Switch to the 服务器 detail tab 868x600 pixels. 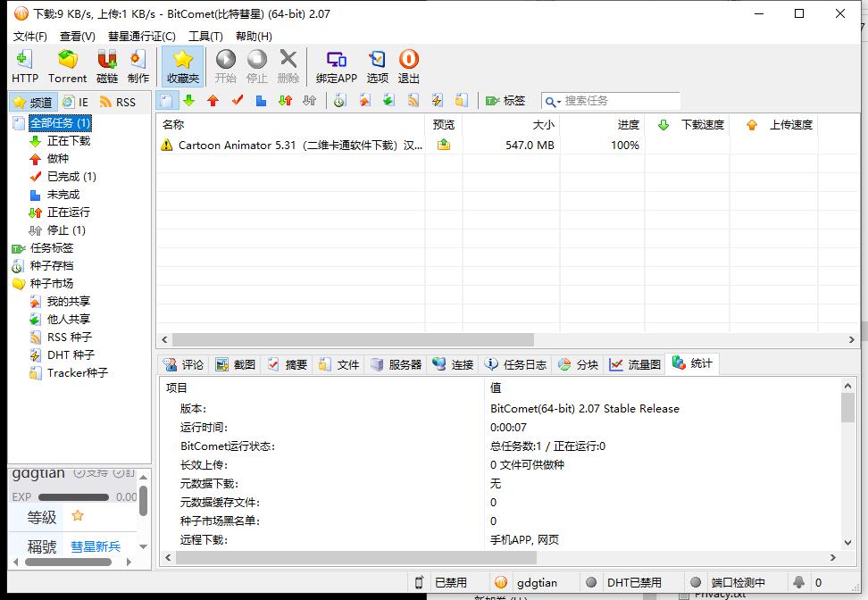[396, 364]
